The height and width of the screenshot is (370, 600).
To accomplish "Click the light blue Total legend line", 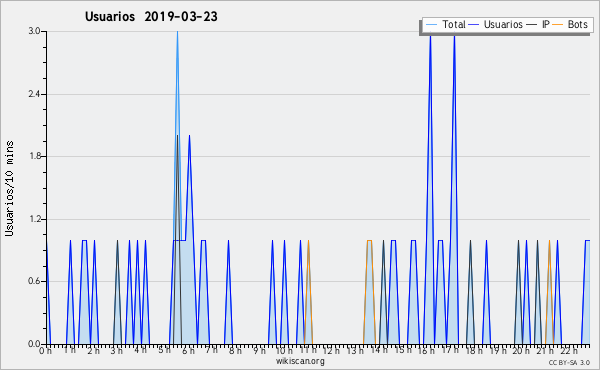I will [431, 25].
